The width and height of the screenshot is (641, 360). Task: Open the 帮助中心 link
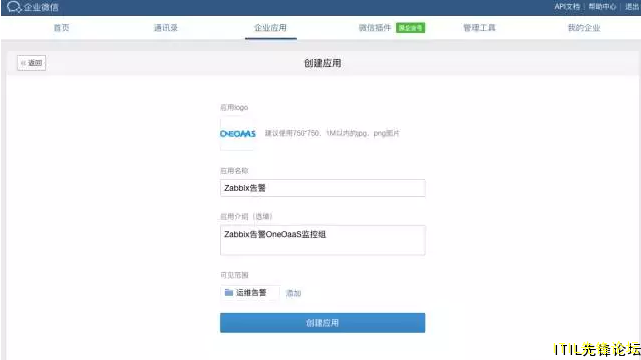point(602,7)
